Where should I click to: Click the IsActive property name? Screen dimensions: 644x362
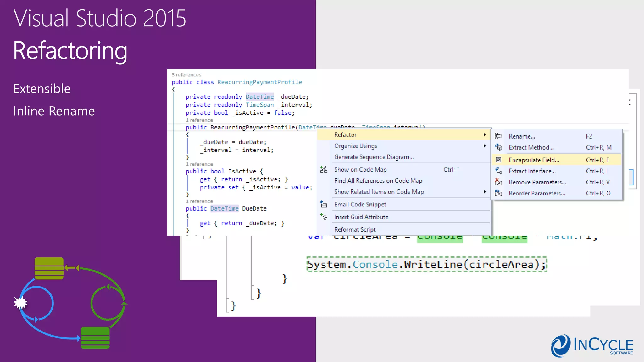point(242,171)
